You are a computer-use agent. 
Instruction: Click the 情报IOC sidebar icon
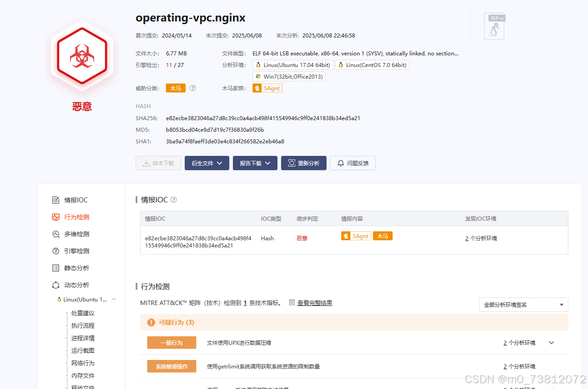[x=56, y=200]
